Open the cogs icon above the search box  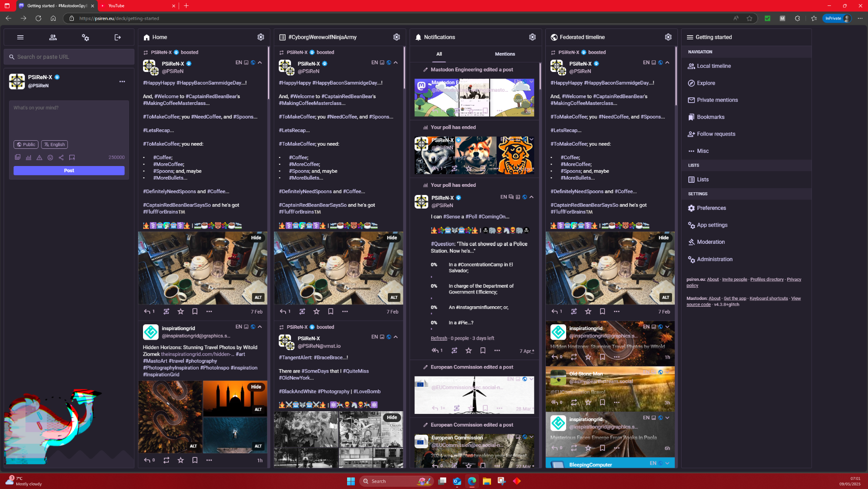[x=86, y=38]
